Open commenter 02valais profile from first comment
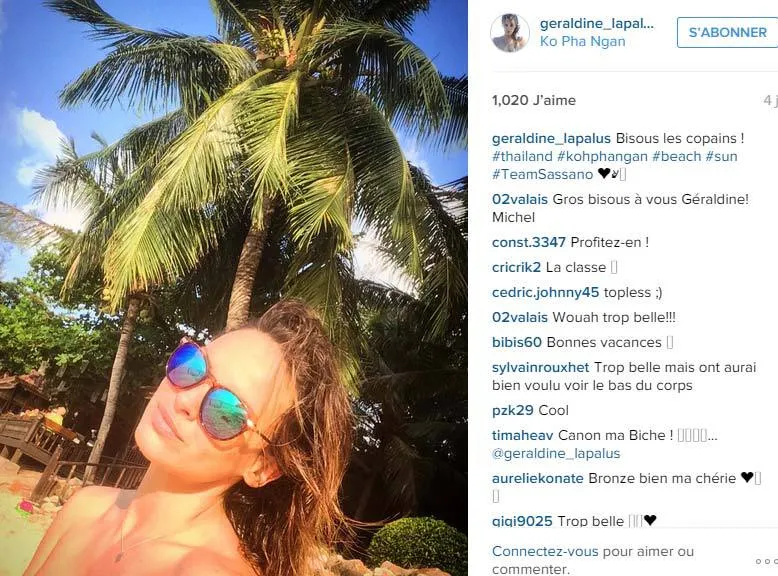Screen dimensions: 778x576 point(519,199)
